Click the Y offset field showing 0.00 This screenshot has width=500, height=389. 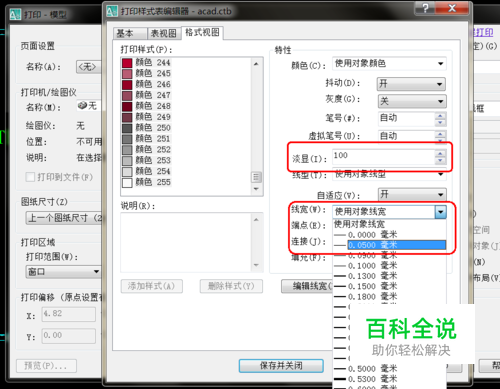[68, 336]
